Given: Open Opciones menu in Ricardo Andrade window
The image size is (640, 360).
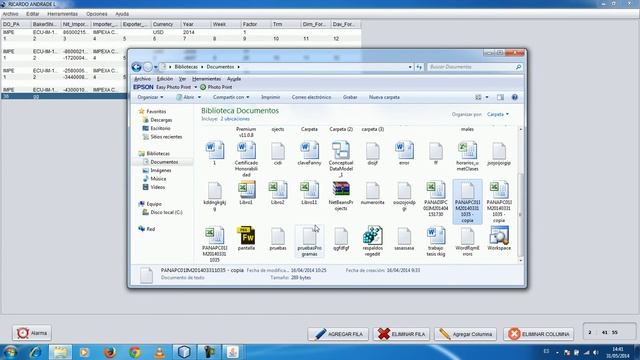Looking at the screenshot, I should point(97,14).
